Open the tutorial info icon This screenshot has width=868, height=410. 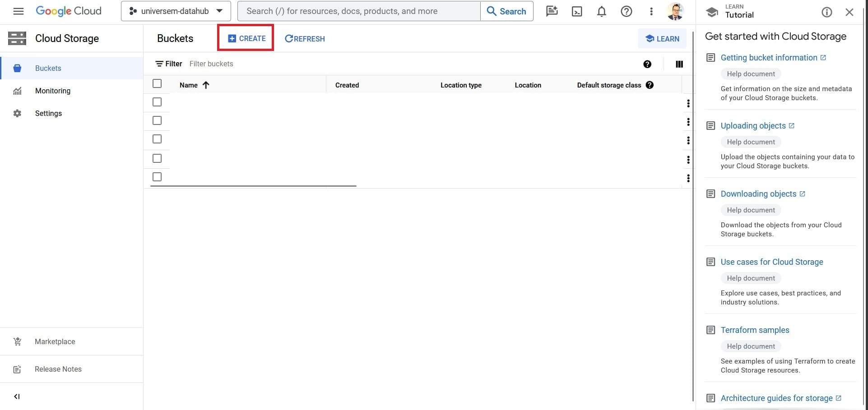(826, 12)
